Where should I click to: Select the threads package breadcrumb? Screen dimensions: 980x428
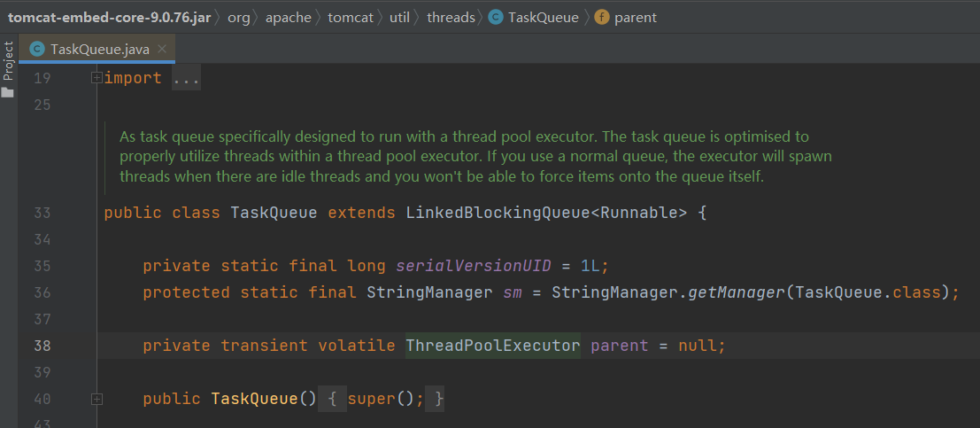click(x=451, y=18)
